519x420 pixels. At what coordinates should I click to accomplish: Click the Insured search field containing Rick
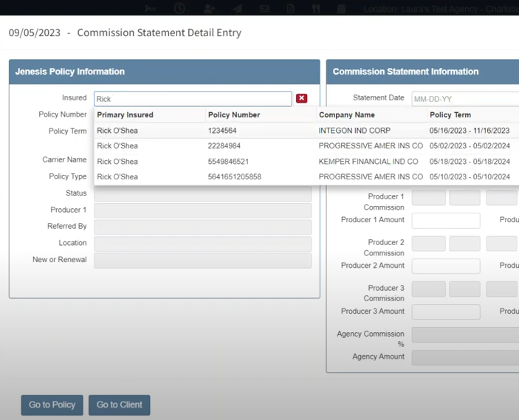193,99
